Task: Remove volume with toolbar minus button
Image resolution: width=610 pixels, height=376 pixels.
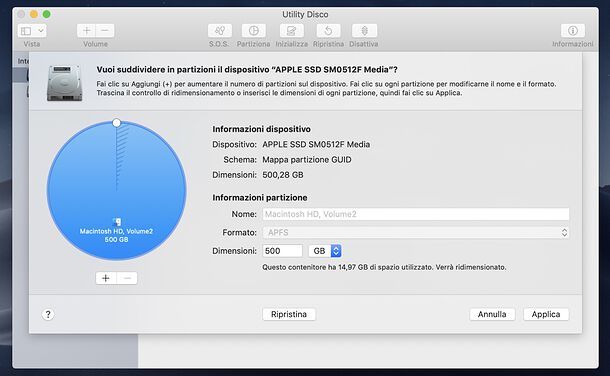Action: point(105,31)
